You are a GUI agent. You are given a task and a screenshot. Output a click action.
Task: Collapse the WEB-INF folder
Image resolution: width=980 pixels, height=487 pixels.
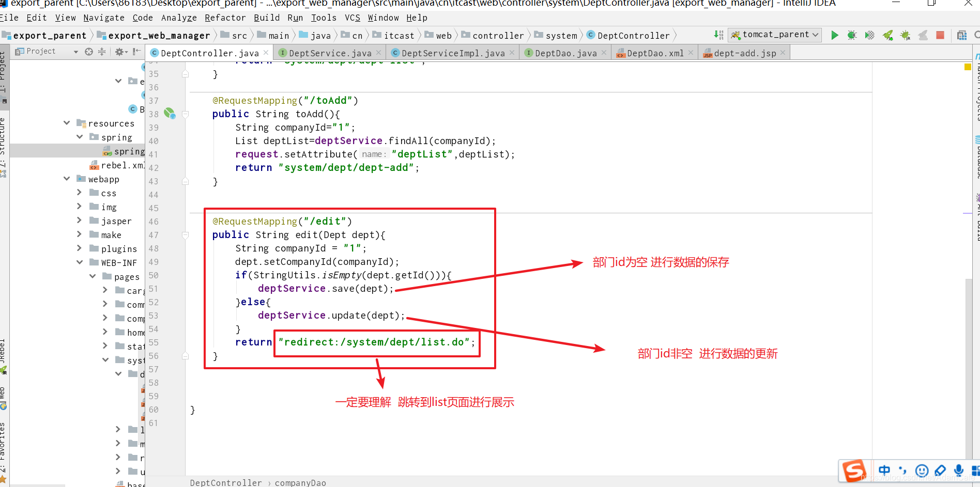tap(80, 262)
